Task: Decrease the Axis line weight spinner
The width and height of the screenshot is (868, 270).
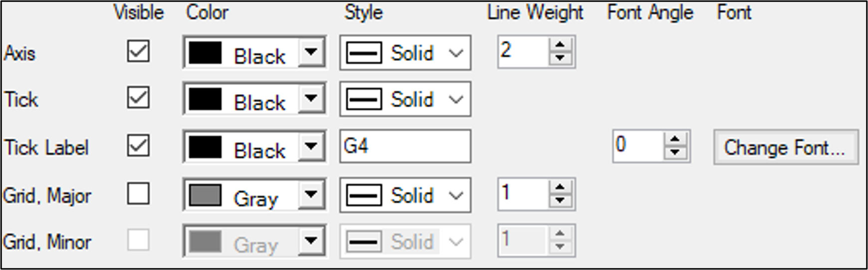Action: [x=560, y=58]
